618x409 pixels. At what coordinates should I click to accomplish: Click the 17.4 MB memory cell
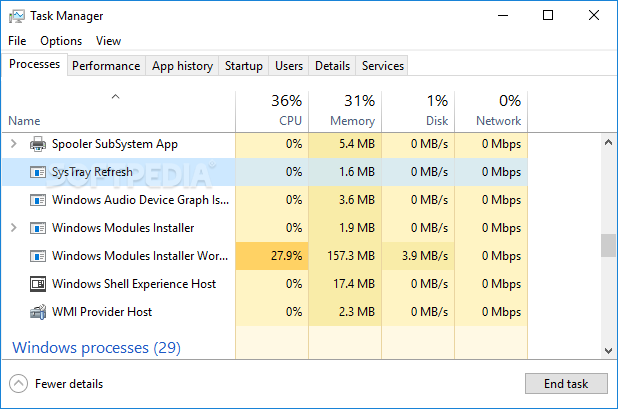pyautogui.click(x=345, y=284)
